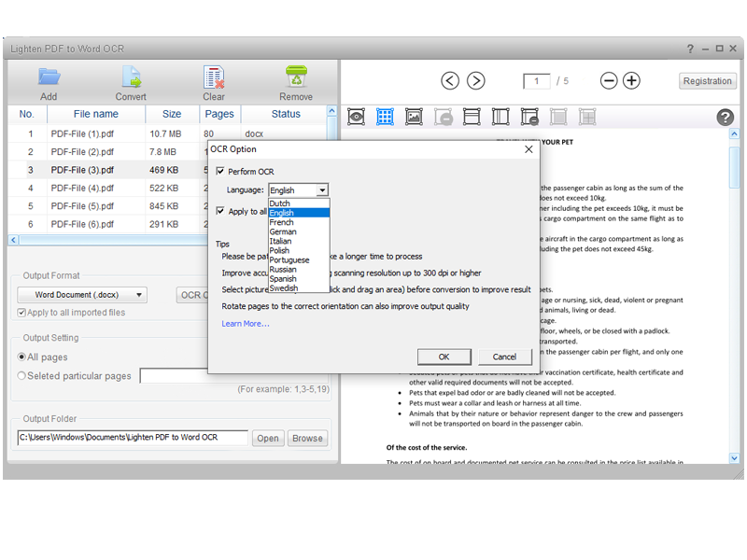Click the Status column header
747x560 pixels.
coord(286,114)
